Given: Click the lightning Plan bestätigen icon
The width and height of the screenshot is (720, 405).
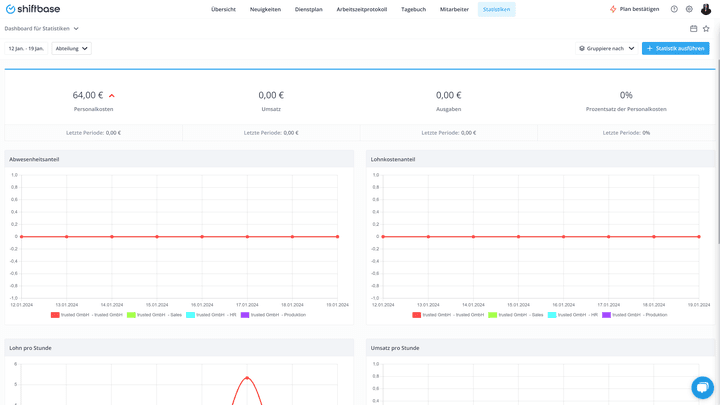Looking at the screenshot, I should point(613,9).
